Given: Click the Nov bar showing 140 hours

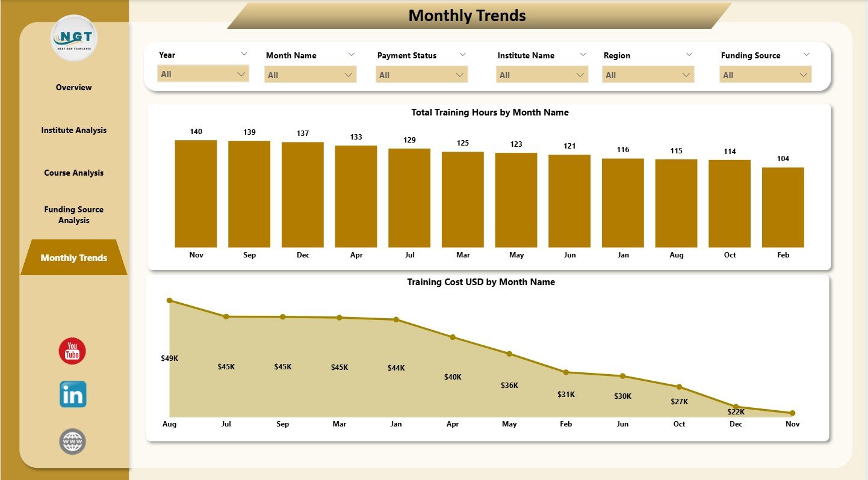Looking at the screenshot, I should (196, 192).
